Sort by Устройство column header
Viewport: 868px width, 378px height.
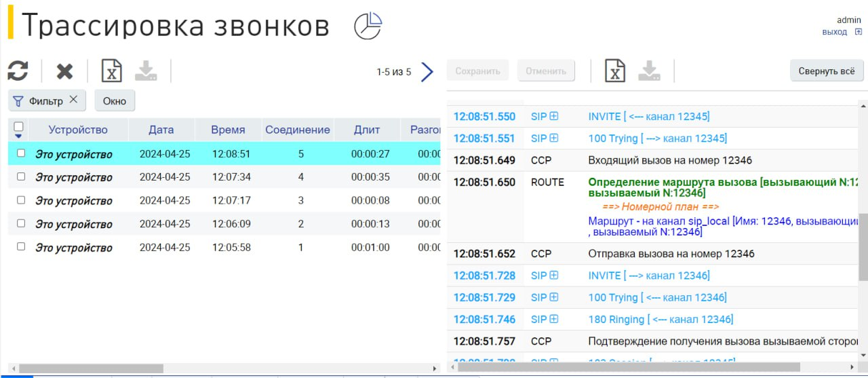(x=78, y=130)
